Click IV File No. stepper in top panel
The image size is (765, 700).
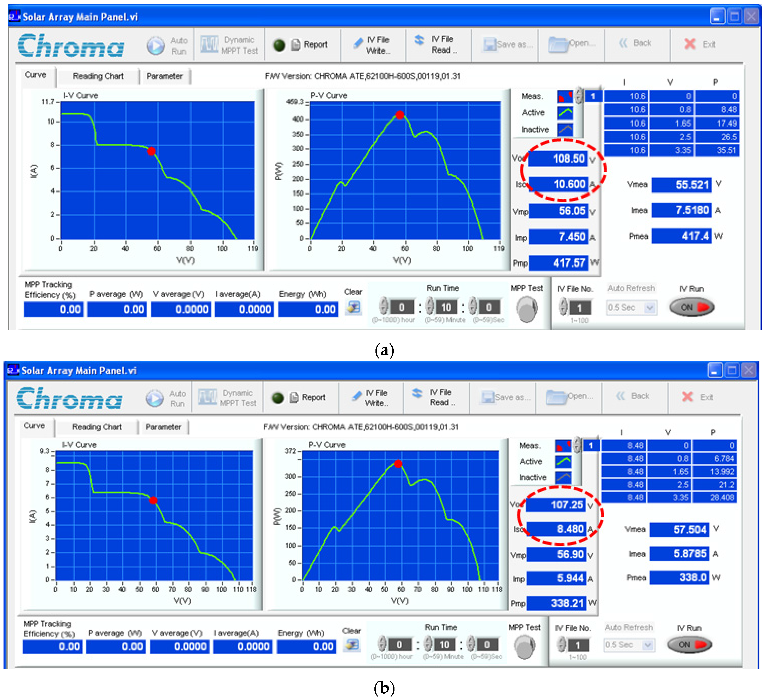564,307
